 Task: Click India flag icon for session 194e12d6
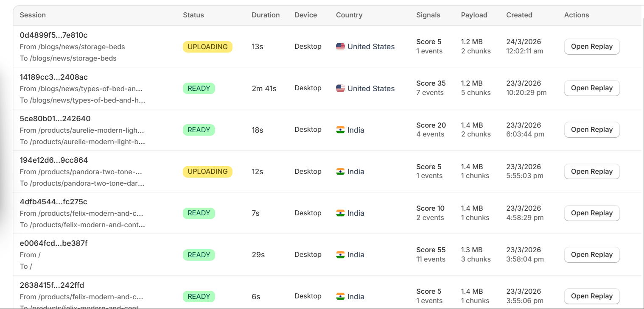point(340,172)
